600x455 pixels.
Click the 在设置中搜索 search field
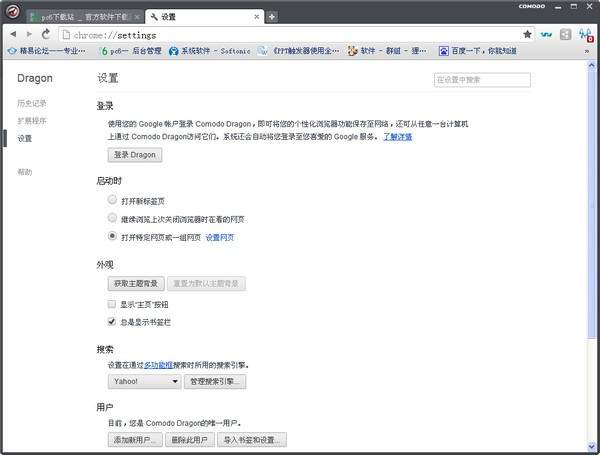pos(482,79)
